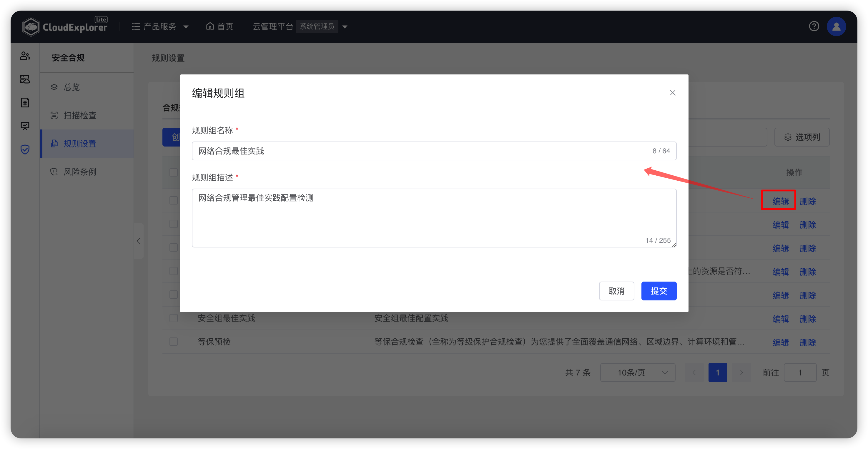868x449 pixels.
Task: Go to previous page arrow
Action: [x=694, y=372]
